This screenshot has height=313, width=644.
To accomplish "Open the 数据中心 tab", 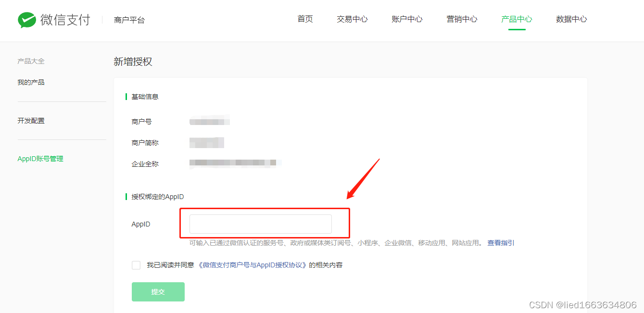I will click(571, 19).
